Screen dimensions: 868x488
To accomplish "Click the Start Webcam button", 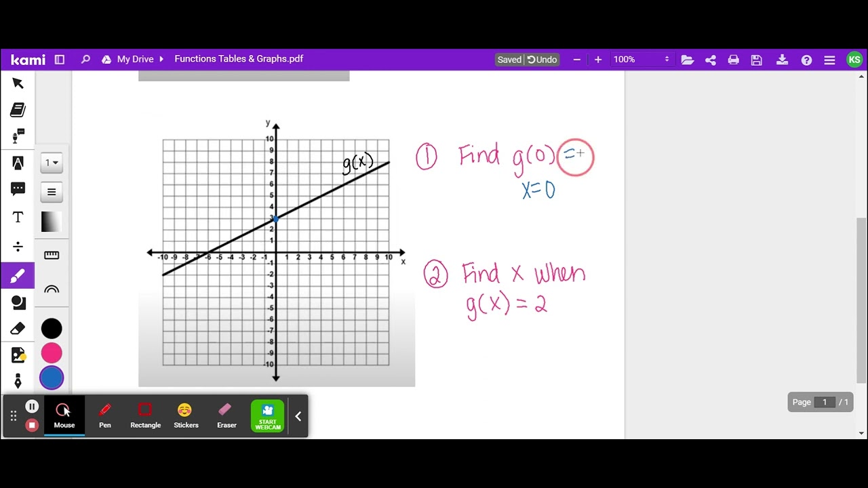I will pos(268,416).
